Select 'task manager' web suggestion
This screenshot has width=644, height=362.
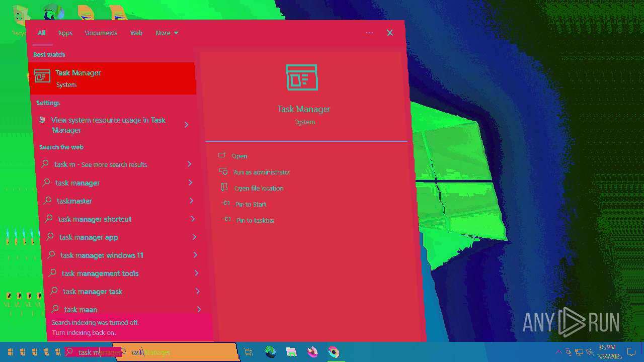click(77, 183)
